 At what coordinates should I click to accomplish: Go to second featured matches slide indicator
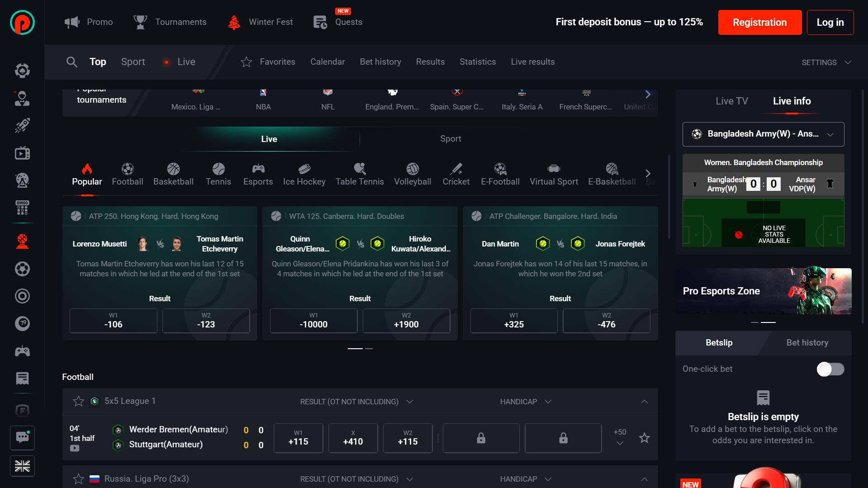[369, 349]
